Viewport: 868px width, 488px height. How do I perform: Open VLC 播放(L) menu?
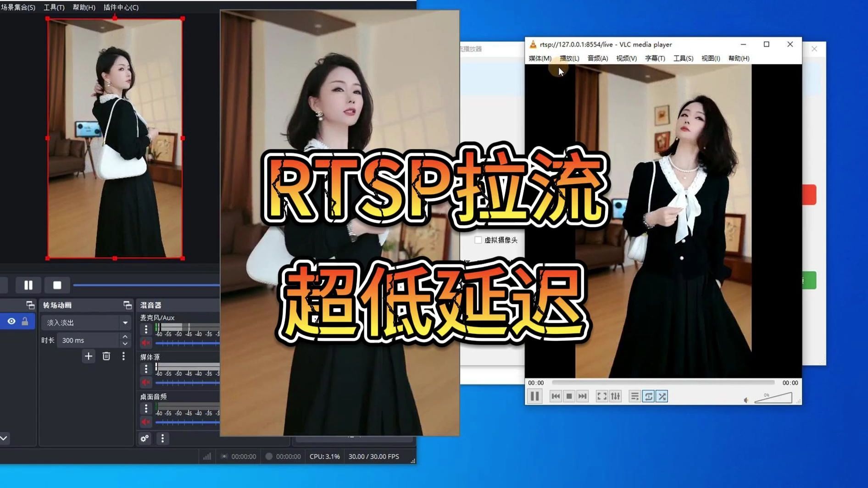569,58
